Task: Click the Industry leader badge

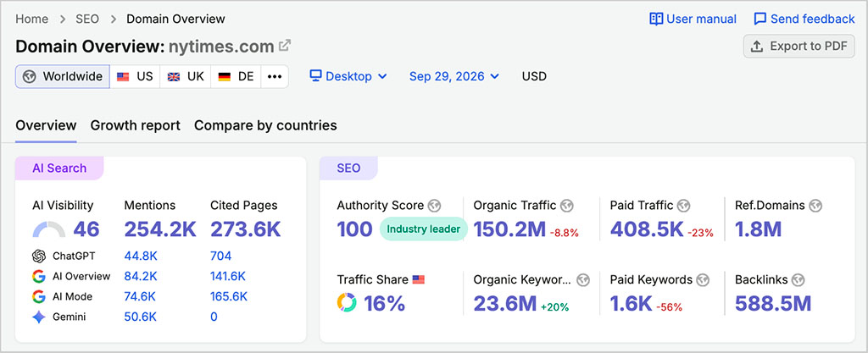Action: coord(424,229)
